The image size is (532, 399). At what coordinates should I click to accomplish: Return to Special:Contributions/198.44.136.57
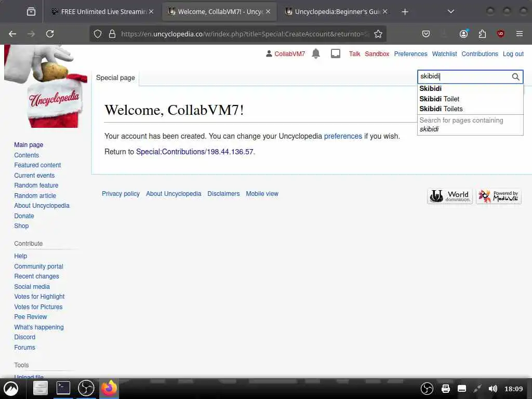tap(195, 152)
